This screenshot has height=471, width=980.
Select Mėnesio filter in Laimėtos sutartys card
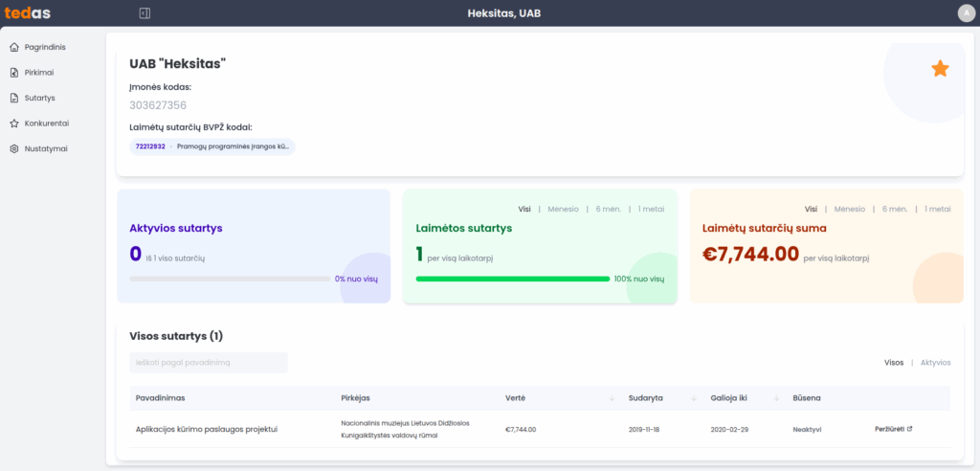pos(563,210)
